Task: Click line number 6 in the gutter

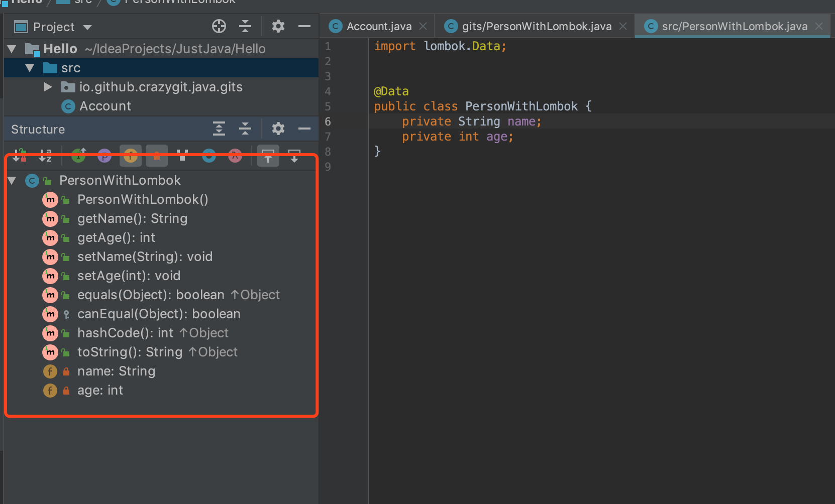Action: (x=328, y=121)
